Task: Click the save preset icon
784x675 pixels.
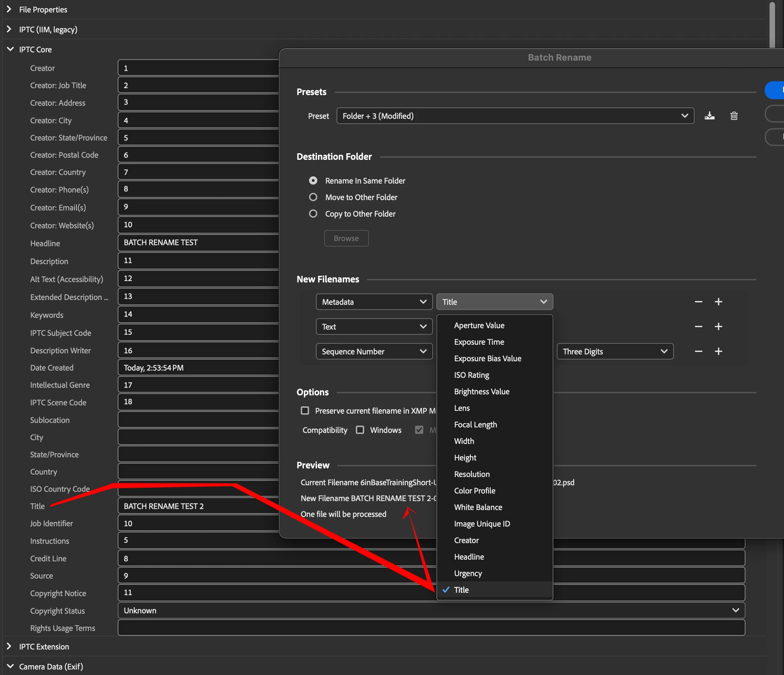Action: click(x=709, y=116)
